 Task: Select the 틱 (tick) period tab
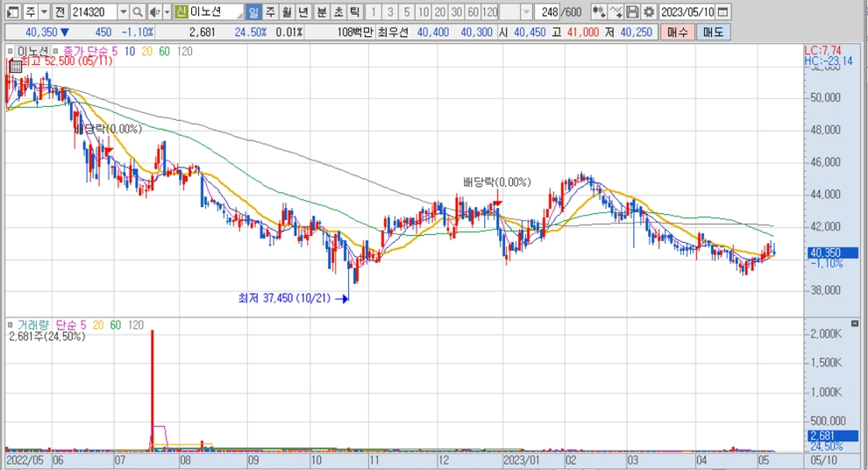click(x=354, y=12)
